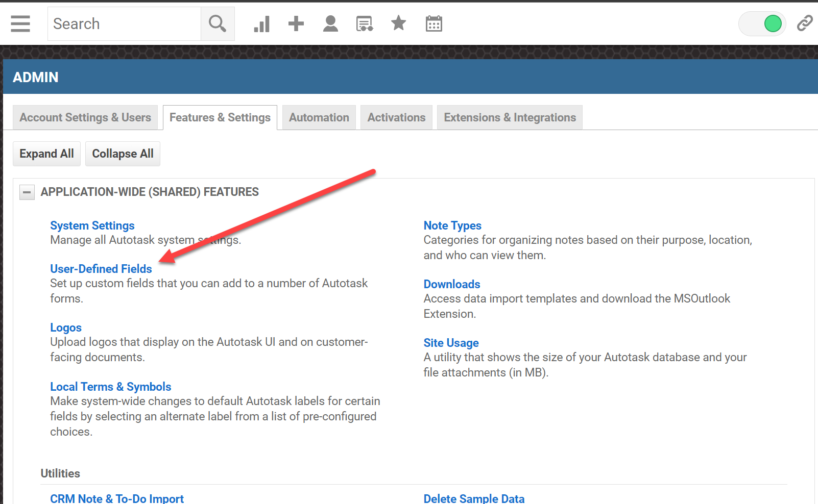Open bookmarks star icon

[x=399, y=23]
